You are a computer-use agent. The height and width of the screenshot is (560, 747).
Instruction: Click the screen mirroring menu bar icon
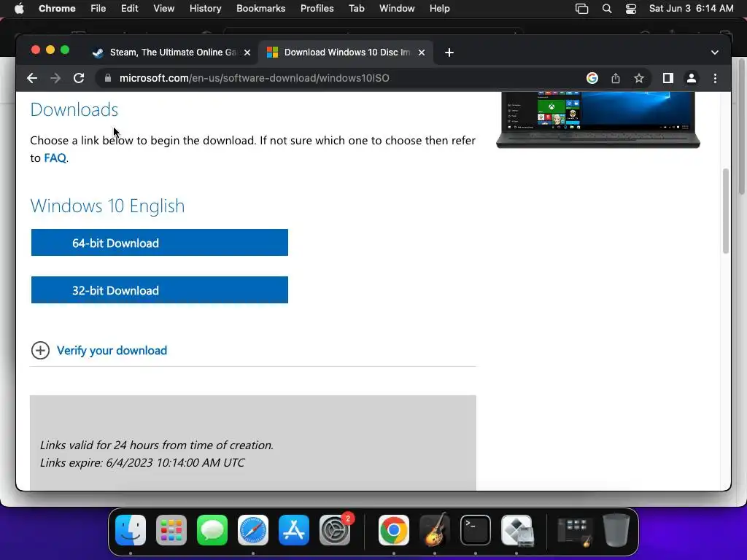581,9
